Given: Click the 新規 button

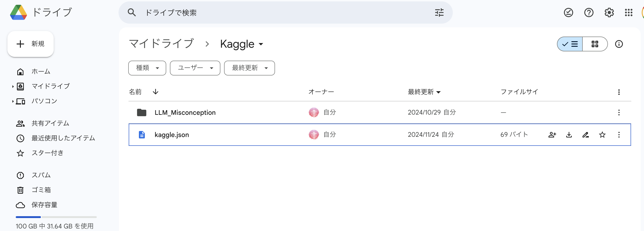Looking at the screenshot, I should tap(31, 44).
